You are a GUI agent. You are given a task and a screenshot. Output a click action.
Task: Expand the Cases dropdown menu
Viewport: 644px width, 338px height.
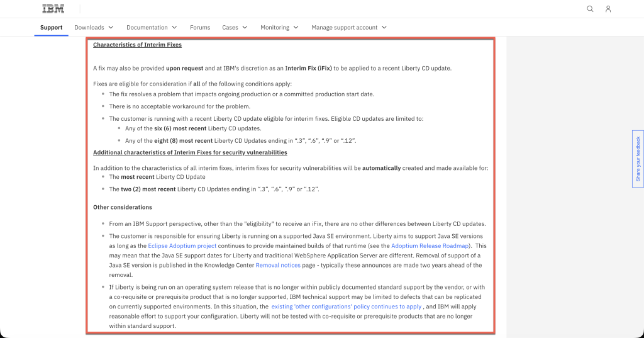click(x=235, y=28)
